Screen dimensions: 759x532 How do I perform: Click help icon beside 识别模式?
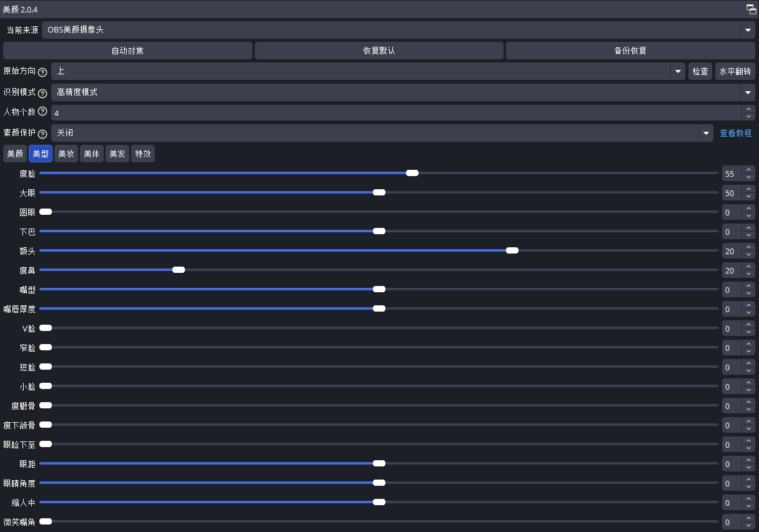(42, 93)
